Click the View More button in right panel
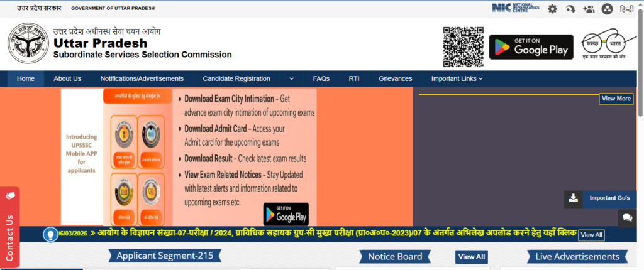This screenshot has height=270, width=644. [x=616, y=99]
